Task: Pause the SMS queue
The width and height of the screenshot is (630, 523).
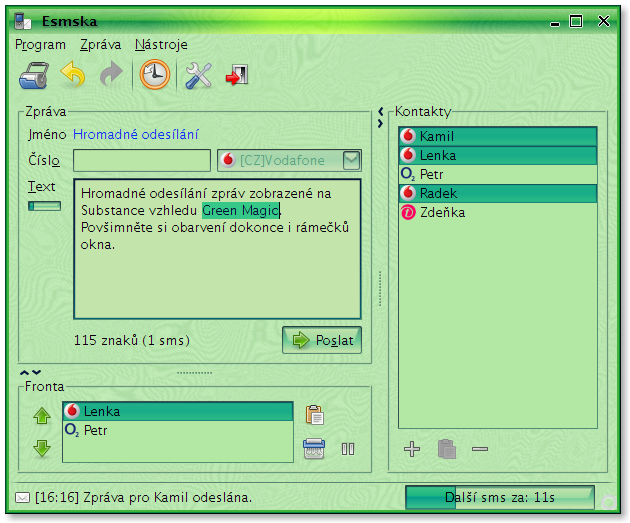Action: tap(348, 449)
